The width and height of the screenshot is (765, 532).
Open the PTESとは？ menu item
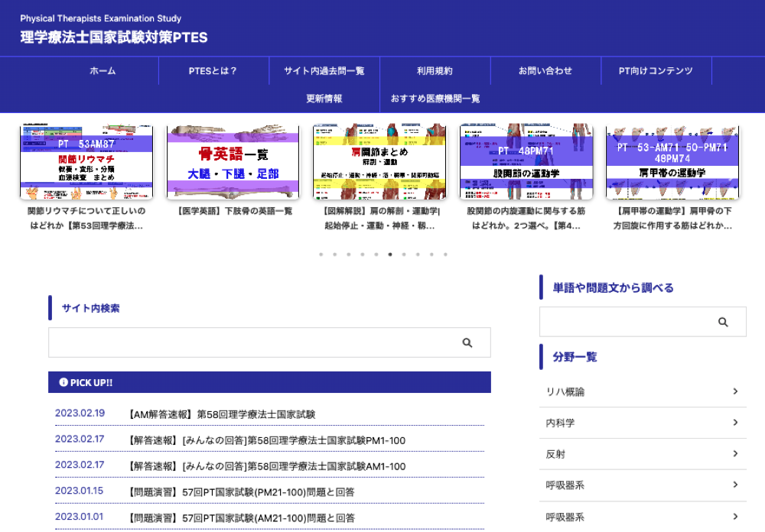coord(213,71)
